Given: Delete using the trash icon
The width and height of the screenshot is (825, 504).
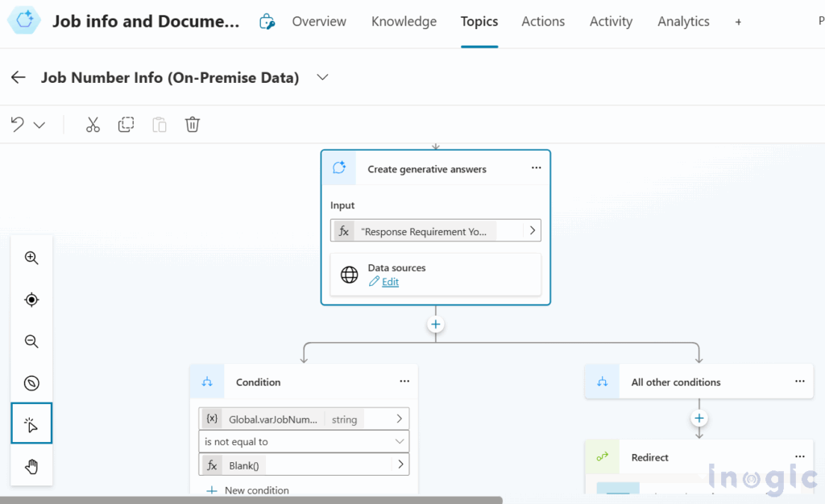Looking at the screenshot, I should 192,125.
